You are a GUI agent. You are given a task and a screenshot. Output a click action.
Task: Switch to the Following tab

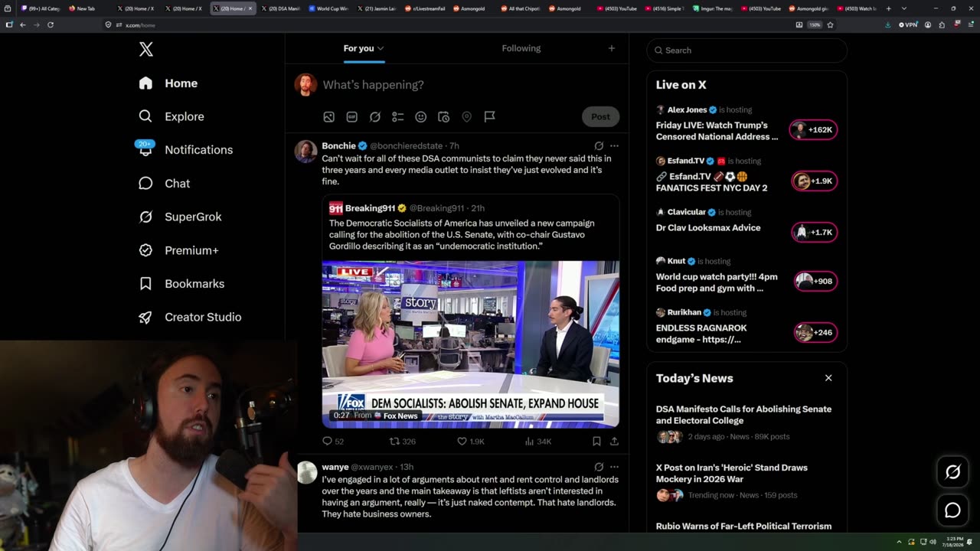(521, 48)
